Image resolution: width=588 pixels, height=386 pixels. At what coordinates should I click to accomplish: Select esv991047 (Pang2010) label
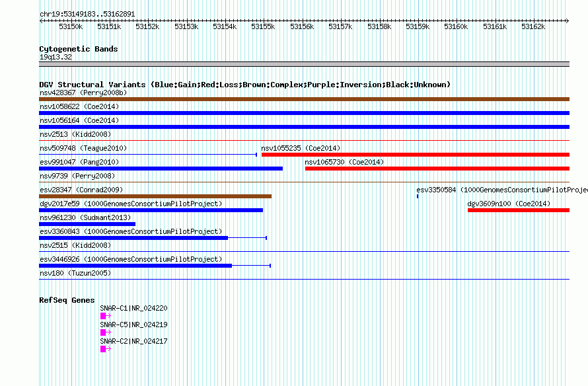click(79, 162)
